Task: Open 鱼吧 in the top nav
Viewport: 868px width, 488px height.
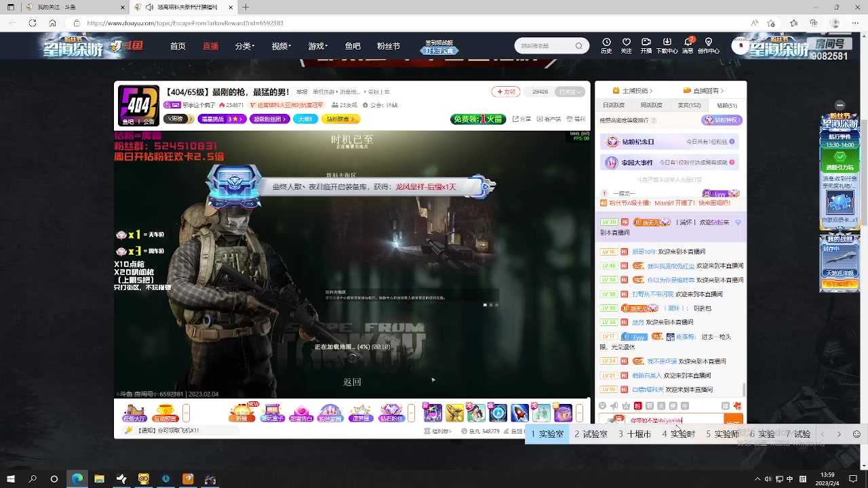Action: tap(353, 46)
